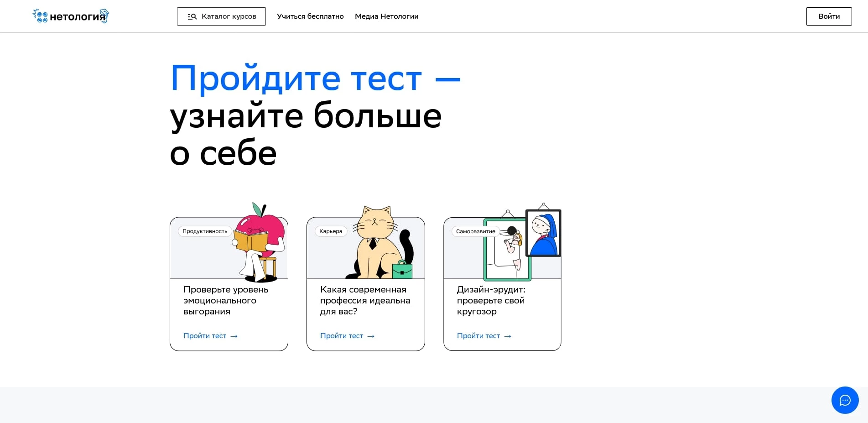Open the Нетология logo homepage
The height and width of the screenshot is (423, 868).
[70, 16]
